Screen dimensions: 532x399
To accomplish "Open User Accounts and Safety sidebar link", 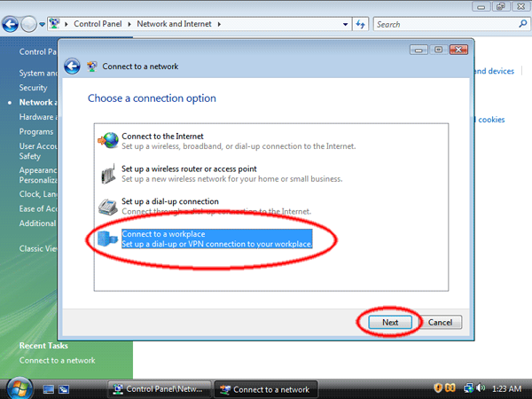I will pyautogui.click(x=38, y=151).
